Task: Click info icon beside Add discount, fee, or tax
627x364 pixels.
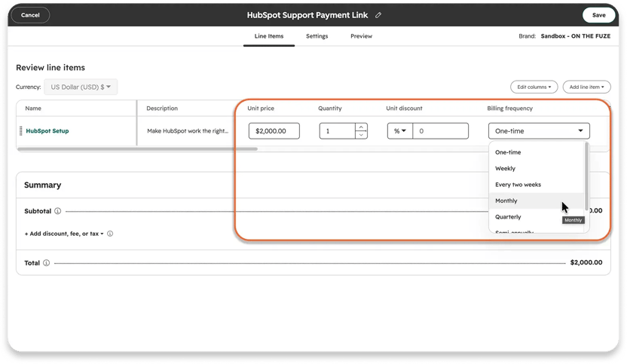Action: coord(110,234)
